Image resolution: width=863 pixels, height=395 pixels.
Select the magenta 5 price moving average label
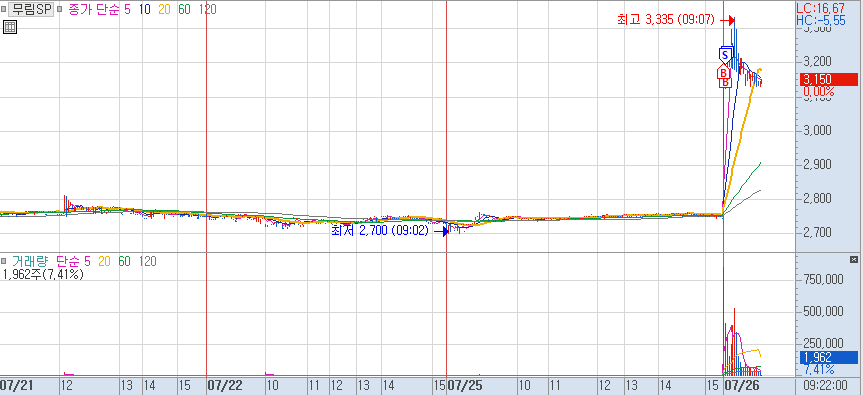tap(128, 9)
